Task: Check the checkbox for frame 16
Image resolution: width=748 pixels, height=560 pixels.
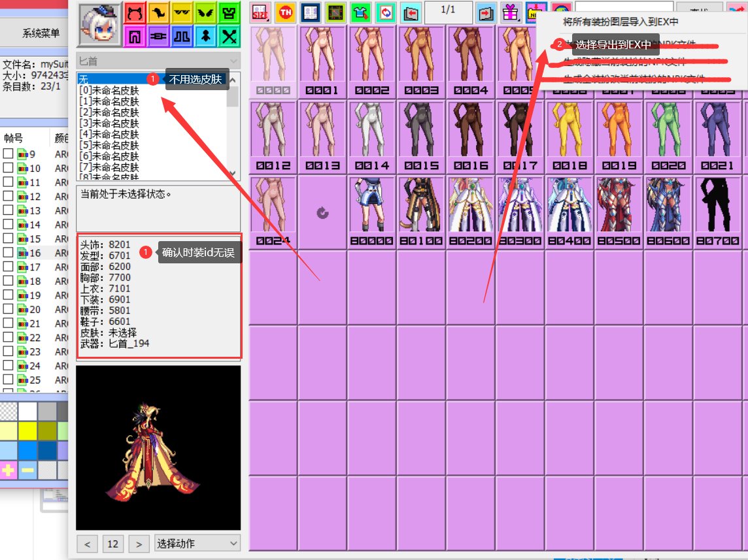Action: click(x=8, y=253)
